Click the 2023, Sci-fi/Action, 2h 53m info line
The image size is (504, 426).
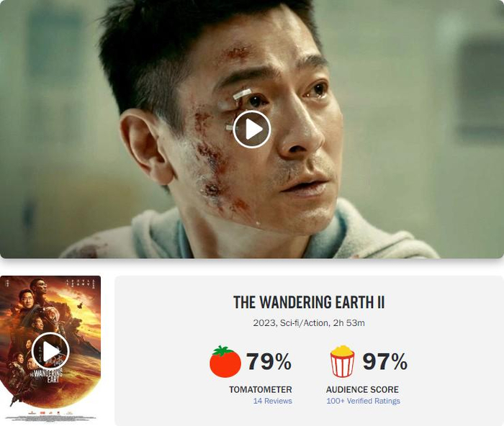[309, 323]
